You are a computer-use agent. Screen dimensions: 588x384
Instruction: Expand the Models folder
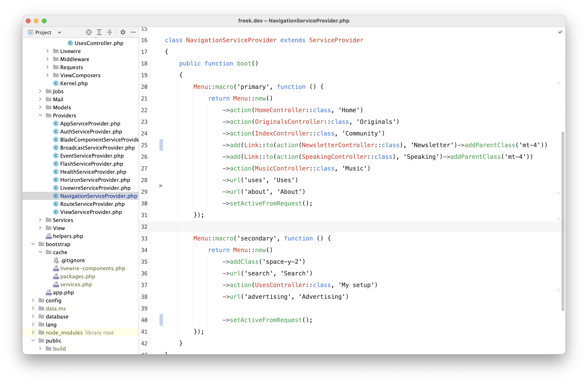pos(40,107)
